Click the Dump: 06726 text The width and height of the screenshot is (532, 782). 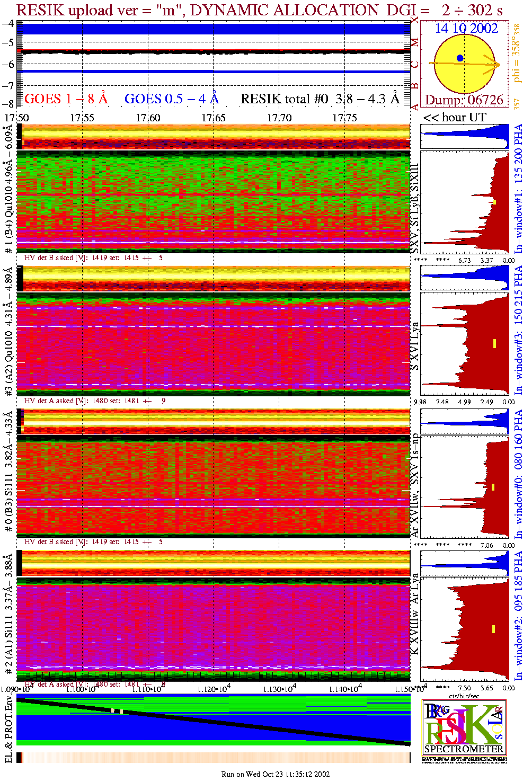tap(464, 100)
